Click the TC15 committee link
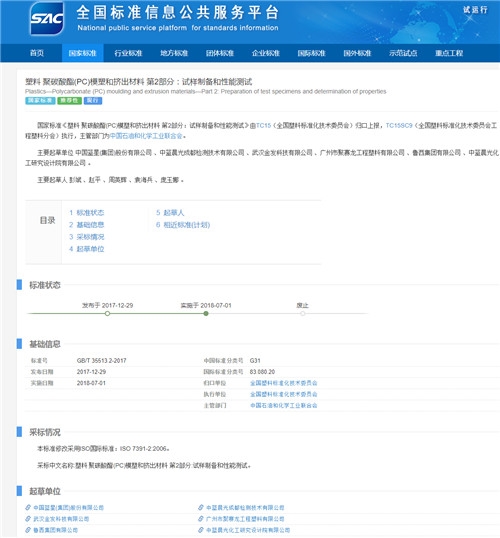Image resolution: width=500 pixels, height=538 pixels. 263,126
